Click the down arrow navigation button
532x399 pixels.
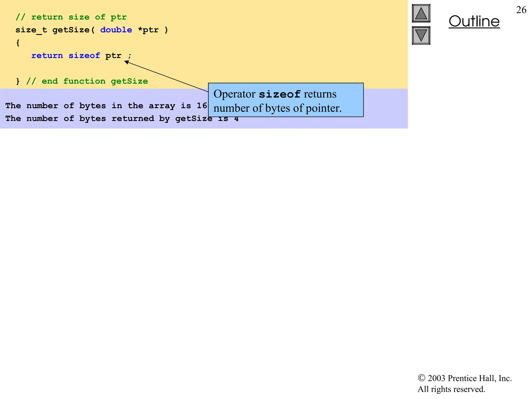pos(421,35)
